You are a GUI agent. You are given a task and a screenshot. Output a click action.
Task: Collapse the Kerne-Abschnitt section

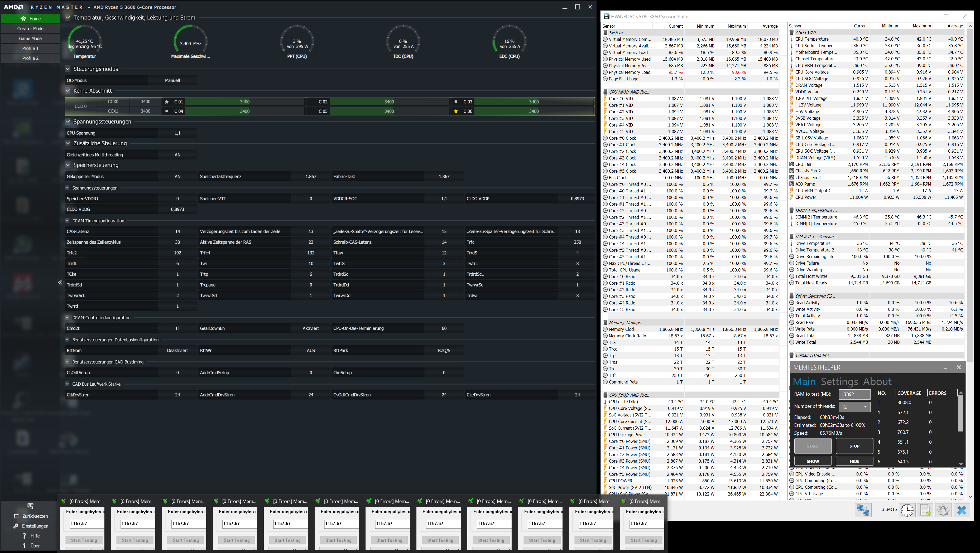click(68, 90)
